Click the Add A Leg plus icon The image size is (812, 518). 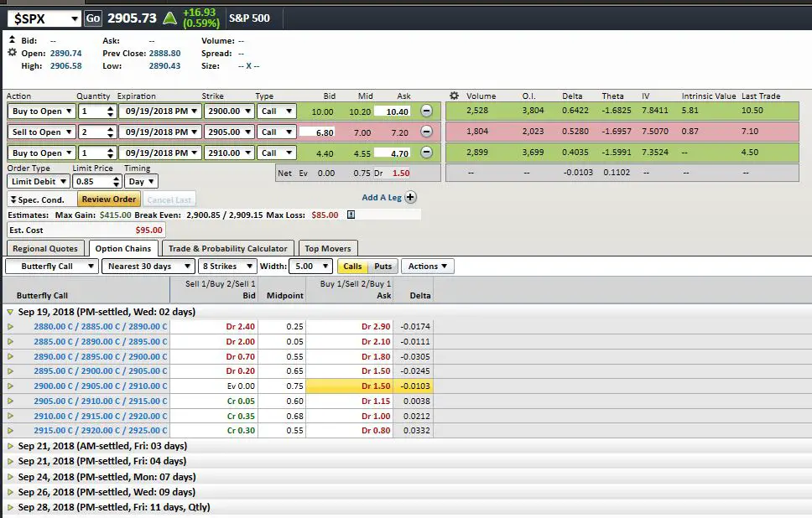coord(410,197)
